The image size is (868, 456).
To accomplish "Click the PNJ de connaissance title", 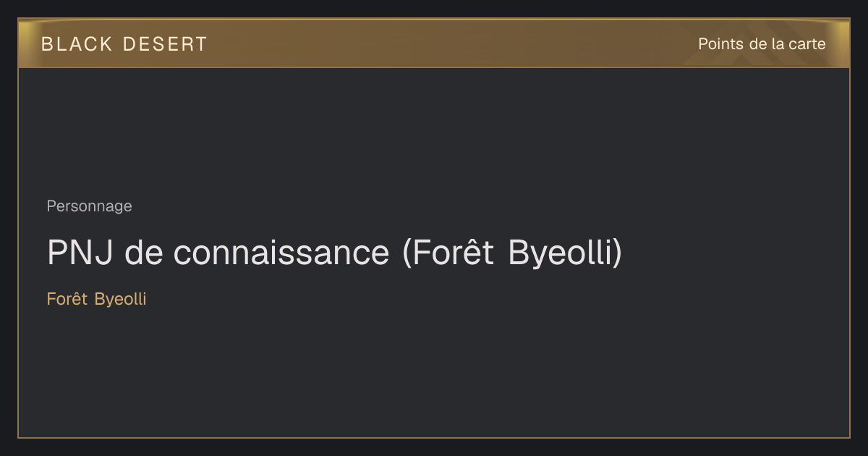I will pyautogui.click(x=334, y=253).
